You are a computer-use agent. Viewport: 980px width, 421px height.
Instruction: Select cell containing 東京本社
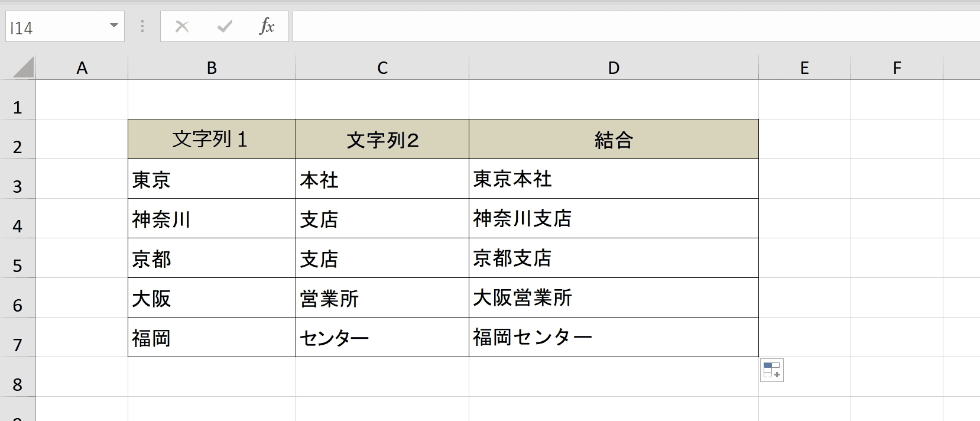pyautogui.click(x=614, y=179)
